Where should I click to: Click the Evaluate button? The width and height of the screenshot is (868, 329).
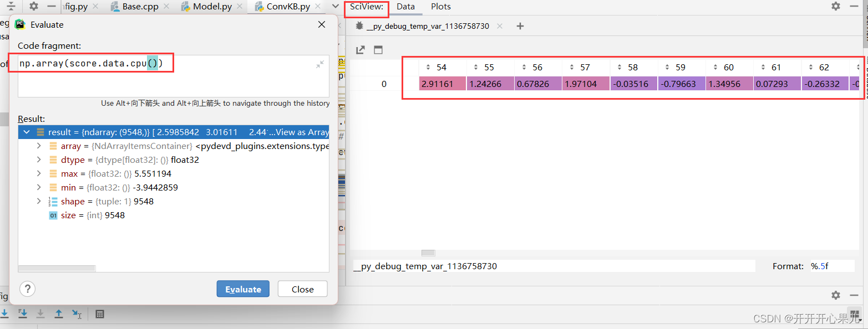(x=243, y=289)
